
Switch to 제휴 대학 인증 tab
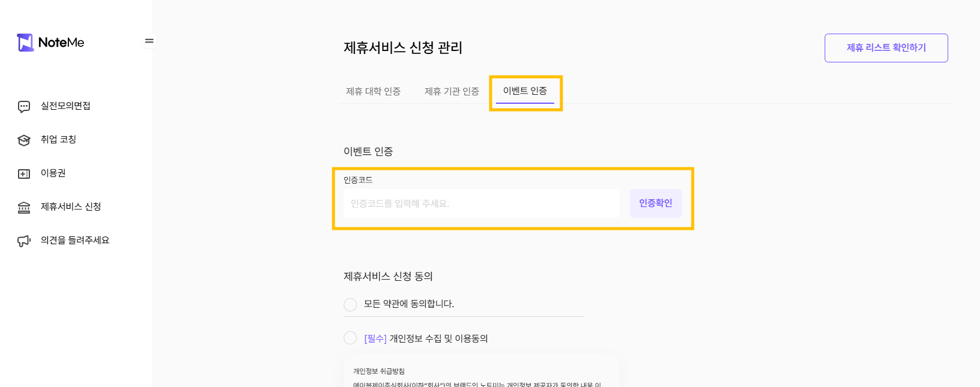373,91
